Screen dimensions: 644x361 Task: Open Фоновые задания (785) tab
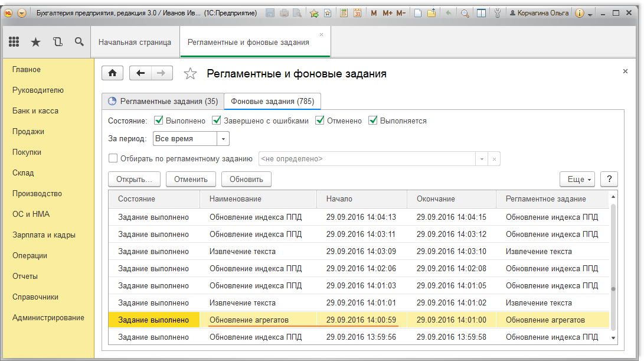(272, 101)
